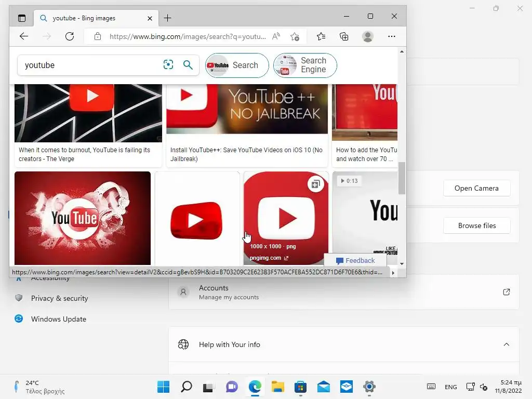Open Edge Settings and more menu

(392, 36)
